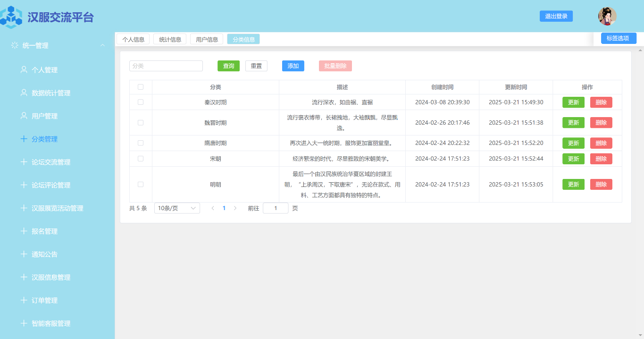
Task: Click the plus icon beside 分类管理
Action: (24, 139)
